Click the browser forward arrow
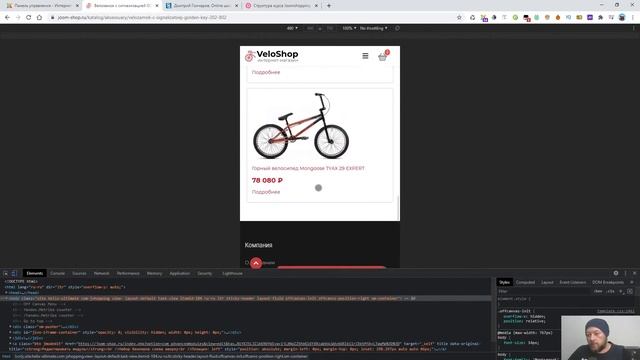Screen dimensions: 640x360 click(18, 18)
